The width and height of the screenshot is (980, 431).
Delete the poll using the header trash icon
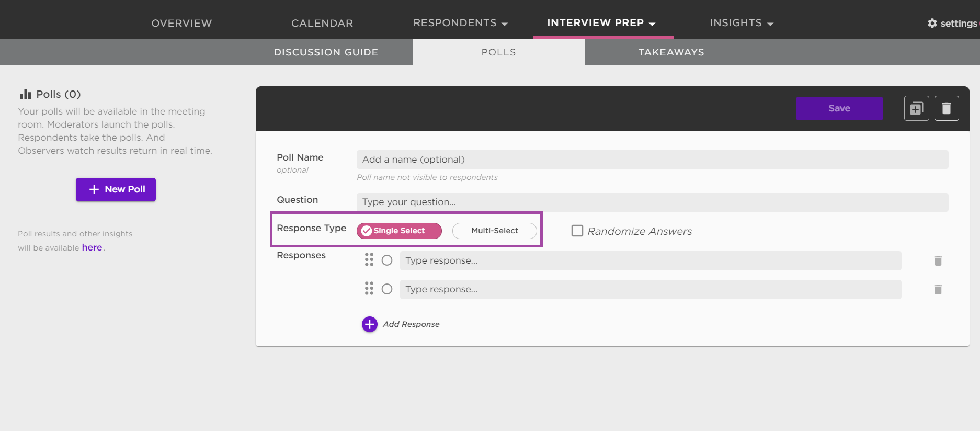point(946,108)
